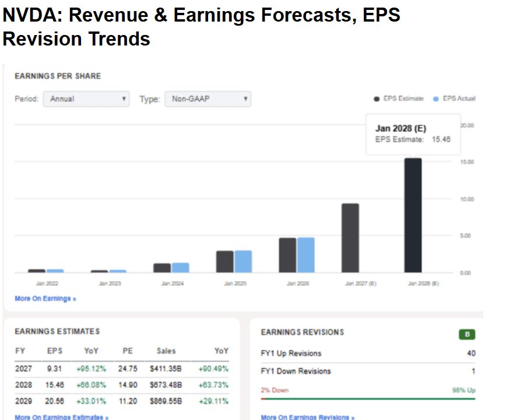The image size is (513, 420).
Task: Open the Type dropdown set to Non-GAAP
Action: (208, 99)
